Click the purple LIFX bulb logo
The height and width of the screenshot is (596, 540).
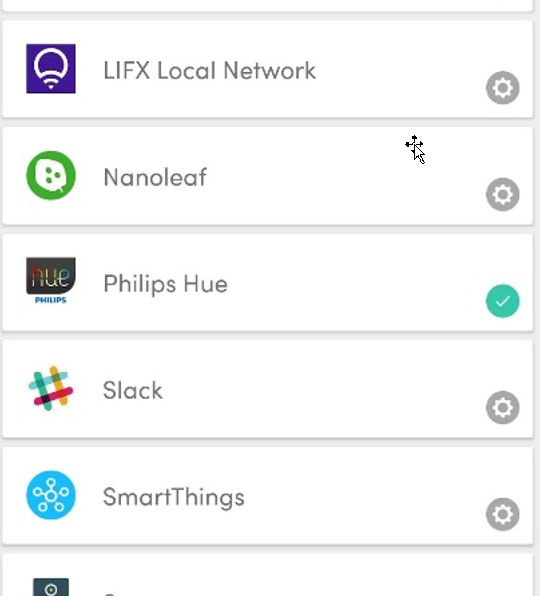tap(51, 68)
